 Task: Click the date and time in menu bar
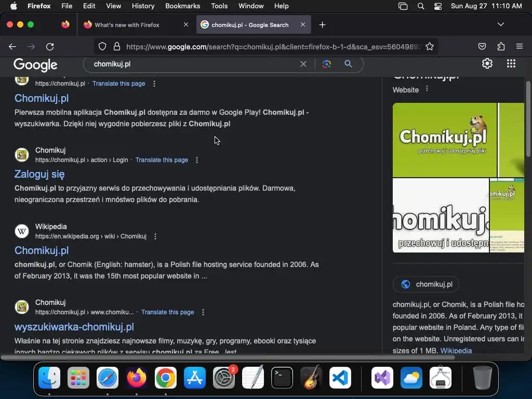[x=486, y=6]
